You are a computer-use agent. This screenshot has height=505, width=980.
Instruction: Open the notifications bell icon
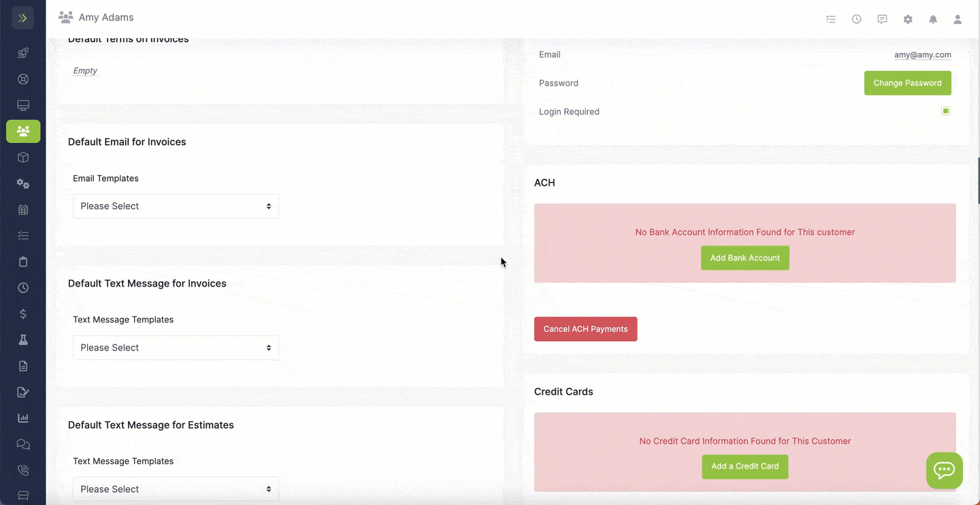[933, 19]
